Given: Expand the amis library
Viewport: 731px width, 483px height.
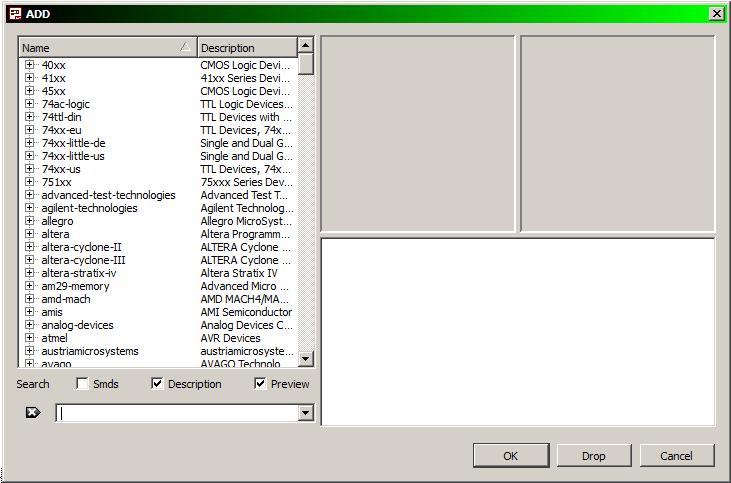Looking at the screenshot, I should tap(29, 312).
